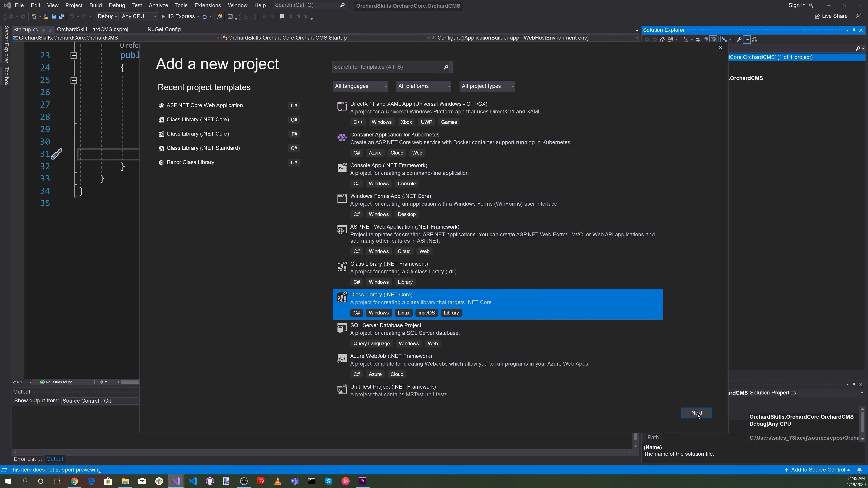868x488 pixels.
Task: Collapse the code block at line 23
Action: [74, 56]
